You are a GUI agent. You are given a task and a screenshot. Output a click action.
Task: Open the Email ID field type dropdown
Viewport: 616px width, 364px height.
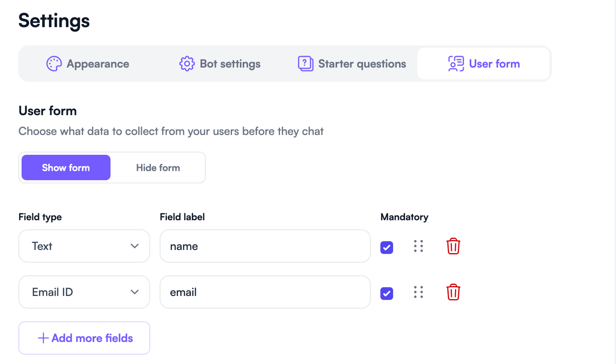coord(84,292)
